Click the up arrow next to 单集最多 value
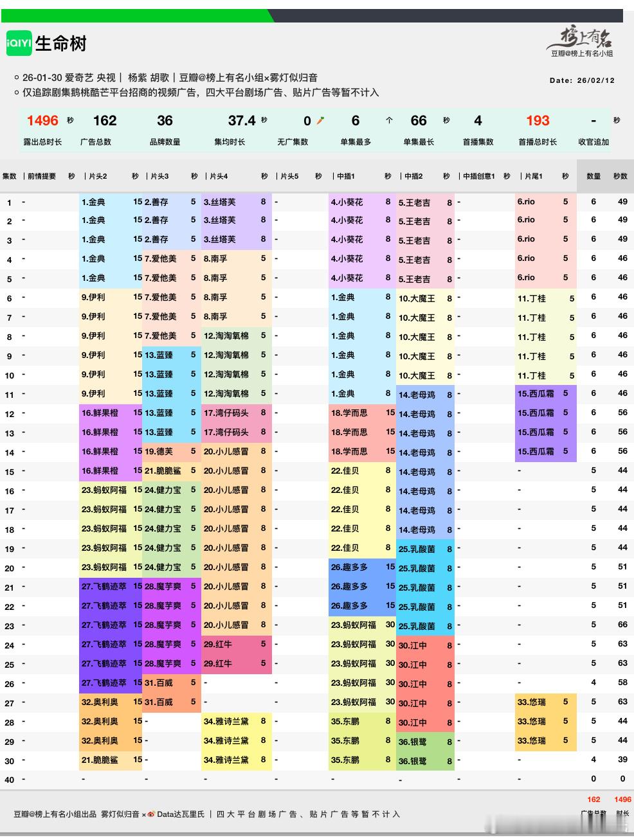634x840 pixels. (x=388, y=120)
